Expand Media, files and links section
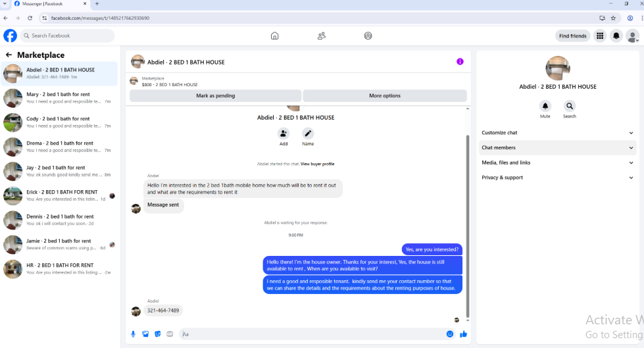Screen dimensions: 644x348 557,162
